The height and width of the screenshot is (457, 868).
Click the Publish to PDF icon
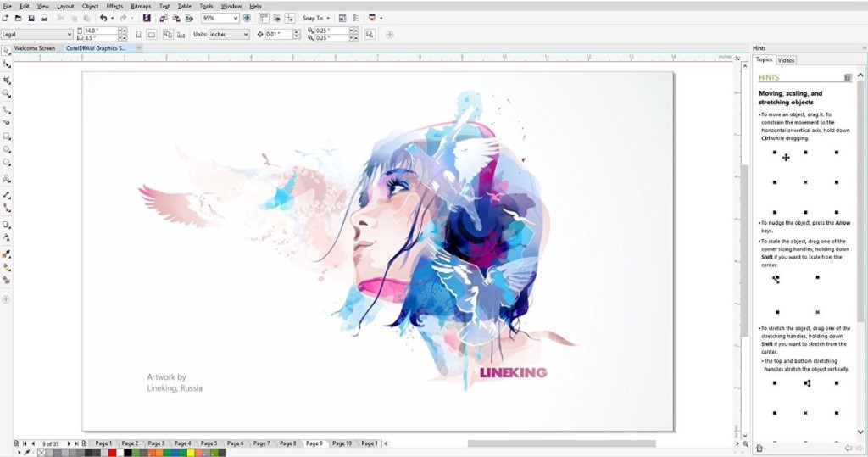click(x=189, y=19)
